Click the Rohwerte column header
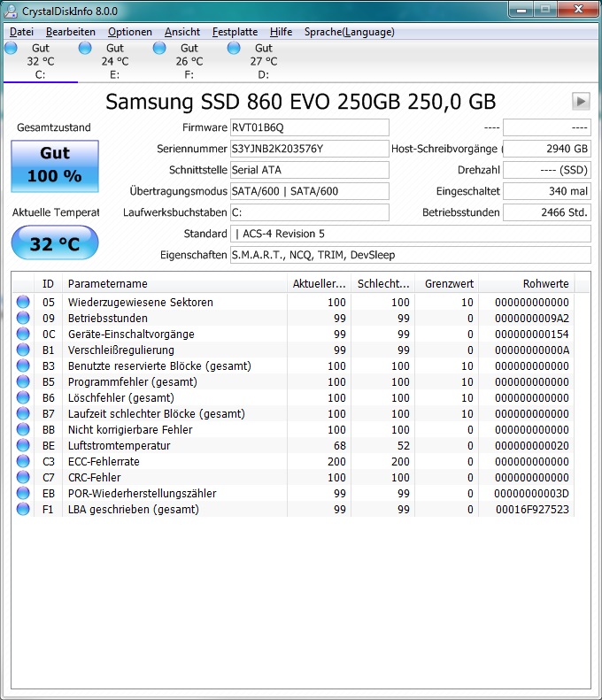This screenshot has height=700, width=602. point(527,283)
